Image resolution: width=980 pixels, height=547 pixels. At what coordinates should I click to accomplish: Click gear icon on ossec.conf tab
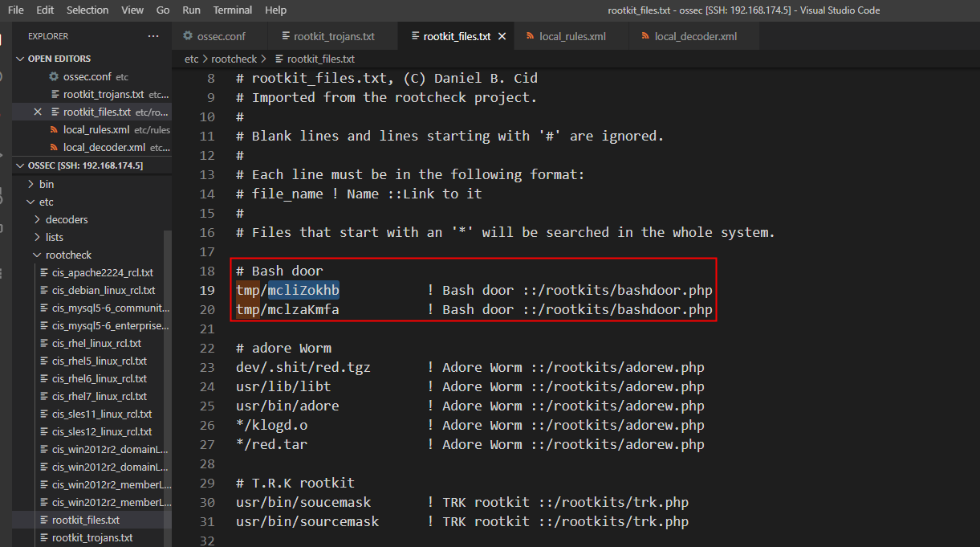189,36
